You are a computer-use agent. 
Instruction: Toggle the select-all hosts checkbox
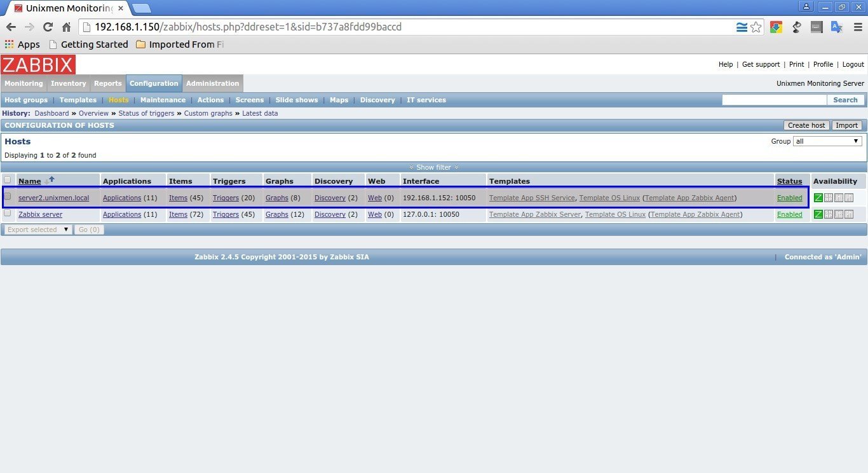pos(8,180)
